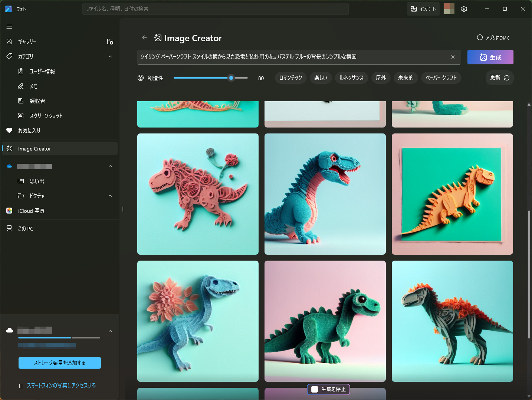The image size is (532, 400).
Task: Select the ルネッサンス style chip
Action: (351, 78)
